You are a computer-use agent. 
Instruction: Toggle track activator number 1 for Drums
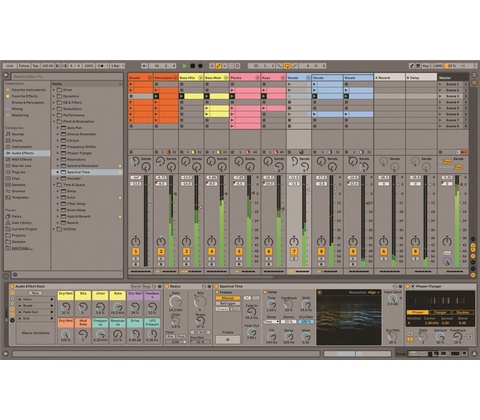click(135, 251)
